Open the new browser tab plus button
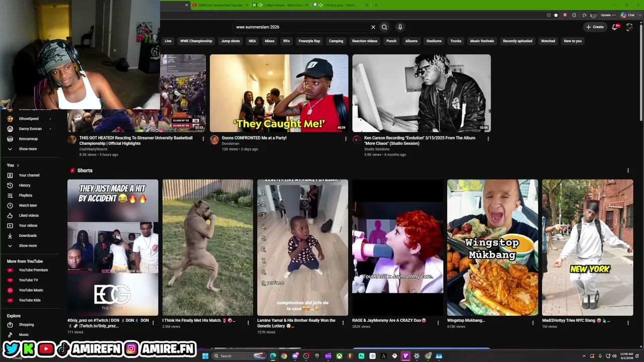Screen dimensions: 644x362 375,5
